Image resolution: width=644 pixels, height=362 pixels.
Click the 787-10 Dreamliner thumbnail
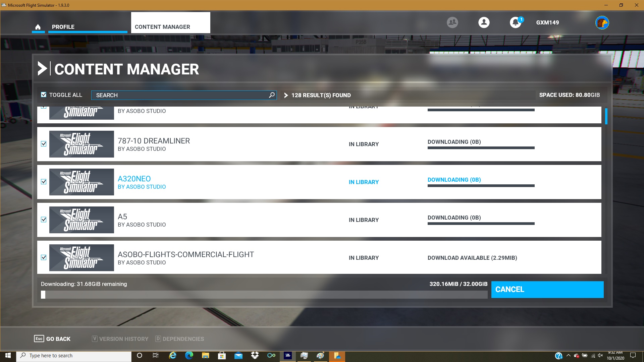coord(82,144)
